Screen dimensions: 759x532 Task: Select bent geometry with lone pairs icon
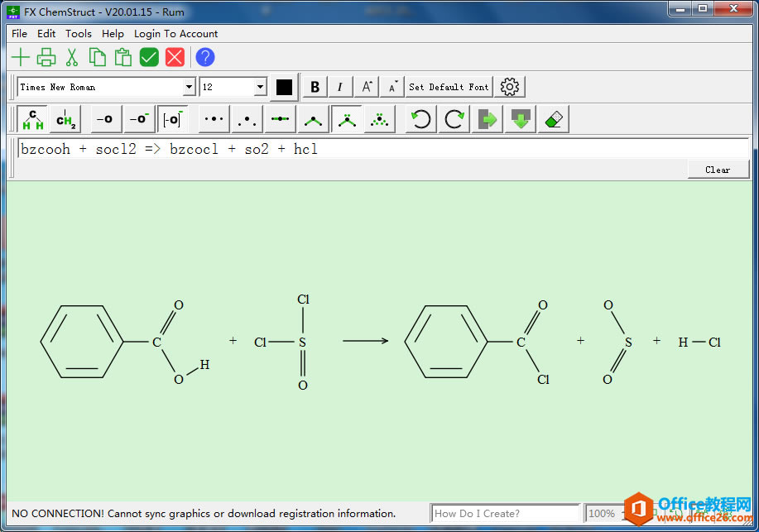[x=347, y=119]
